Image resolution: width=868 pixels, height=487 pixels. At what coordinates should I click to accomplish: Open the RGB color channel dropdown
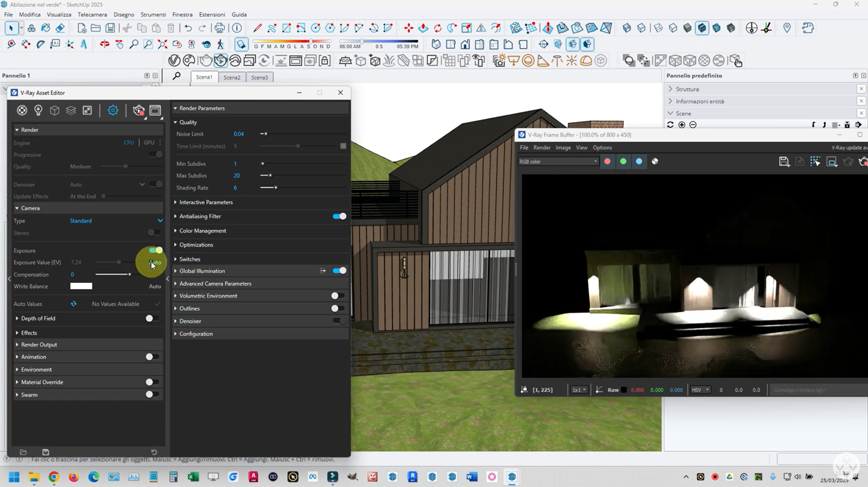pyautogui.click(x=558, y=162)
